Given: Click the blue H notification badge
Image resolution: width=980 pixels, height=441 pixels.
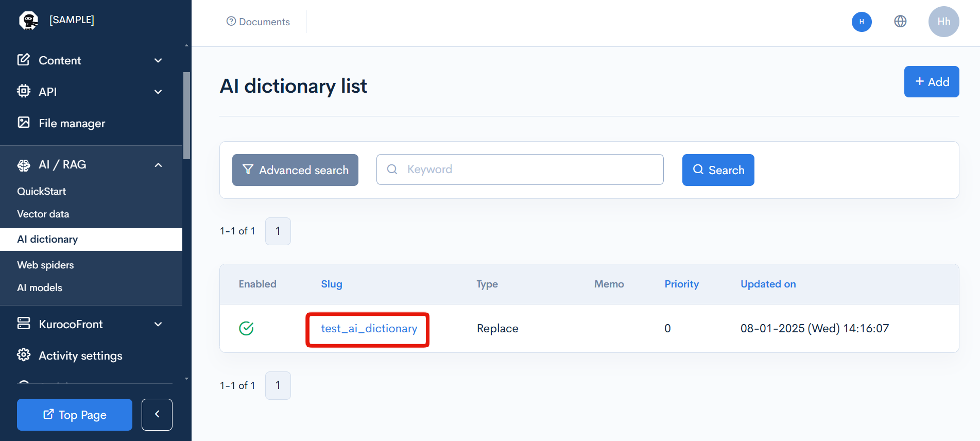Looking at the screenshot, I should click(x=862, y=22).
